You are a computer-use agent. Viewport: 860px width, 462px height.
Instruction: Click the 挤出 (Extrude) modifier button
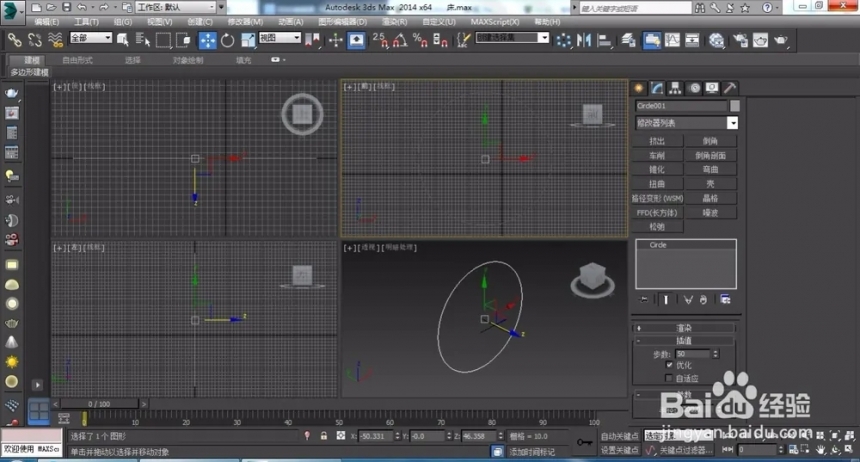(x=657, y=141)
